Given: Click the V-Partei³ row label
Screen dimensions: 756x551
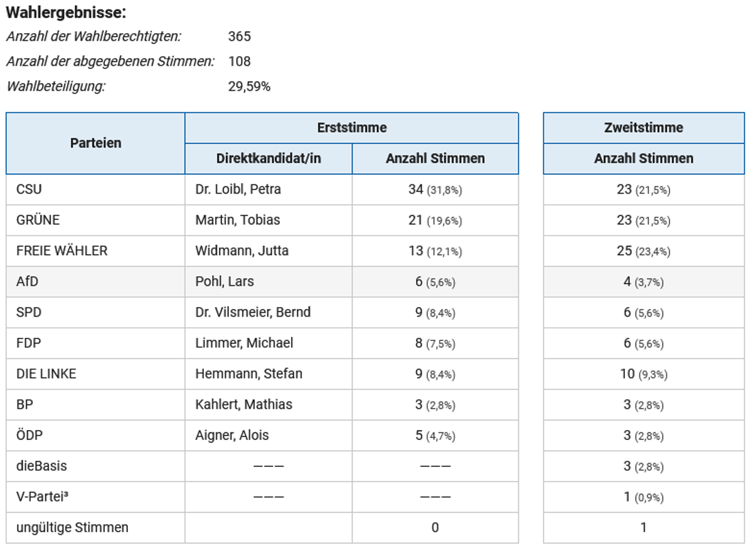Looking at the screenshot, I should 42,496.
